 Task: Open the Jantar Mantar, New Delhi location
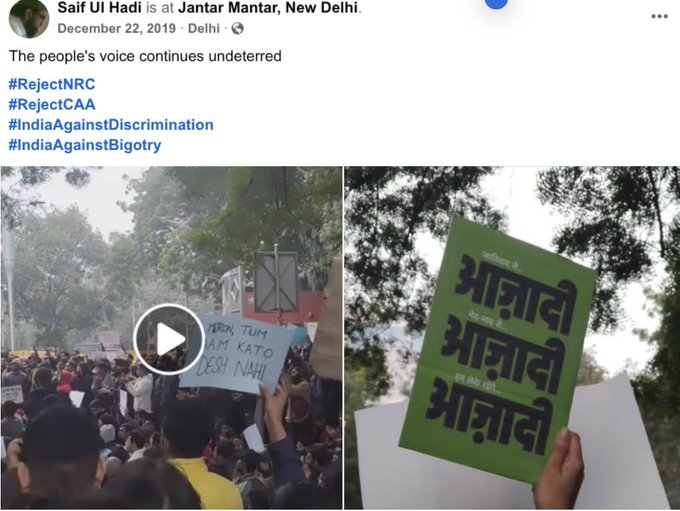pos(268,7)
